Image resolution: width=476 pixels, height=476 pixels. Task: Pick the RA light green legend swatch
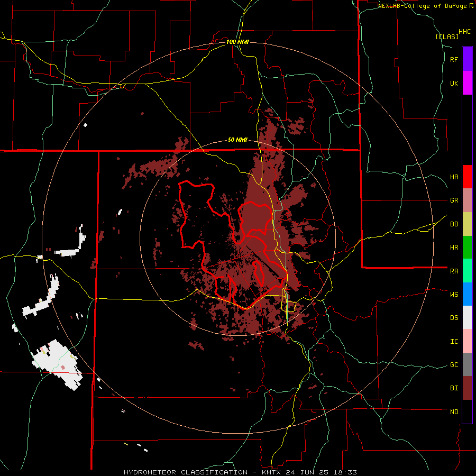tap(467, 271)
